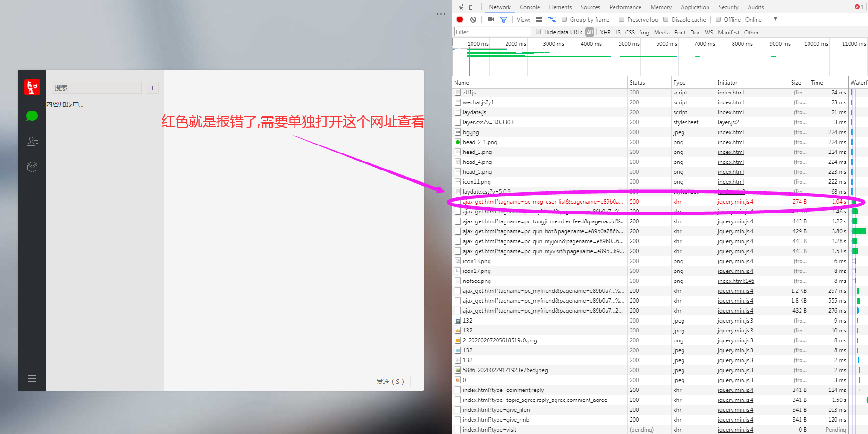Open the hamburger menu in chat sidebar

pos(32,378)
